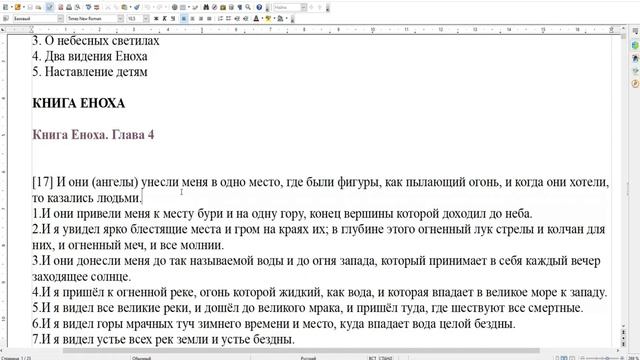
Task: Toggle Nonprinting Characters icon
Action: 240,7
